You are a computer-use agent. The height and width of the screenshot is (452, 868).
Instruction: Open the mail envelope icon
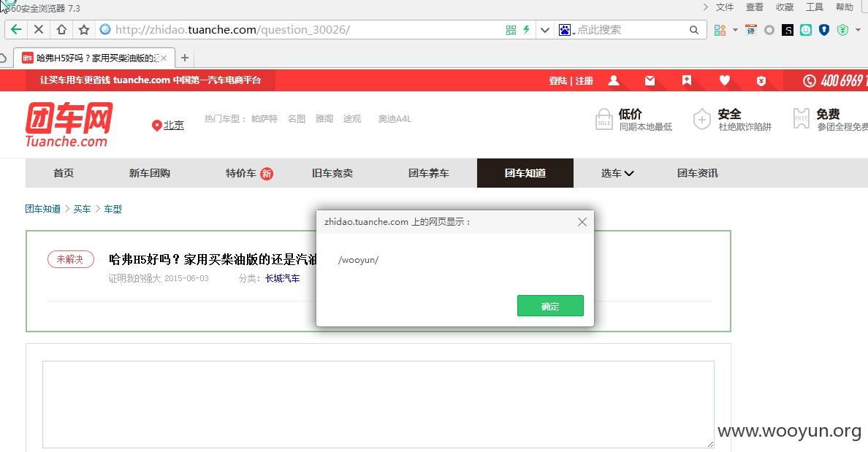[x=650, y=81]
